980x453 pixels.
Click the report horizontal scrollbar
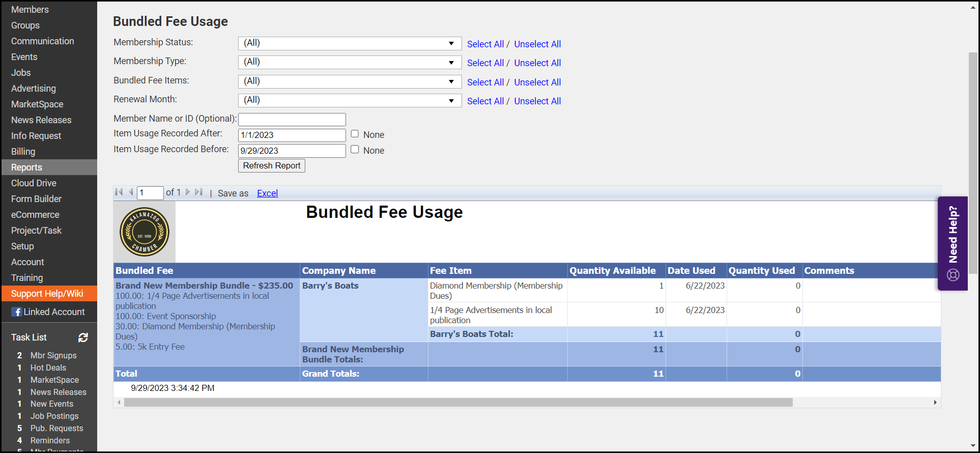458,403
